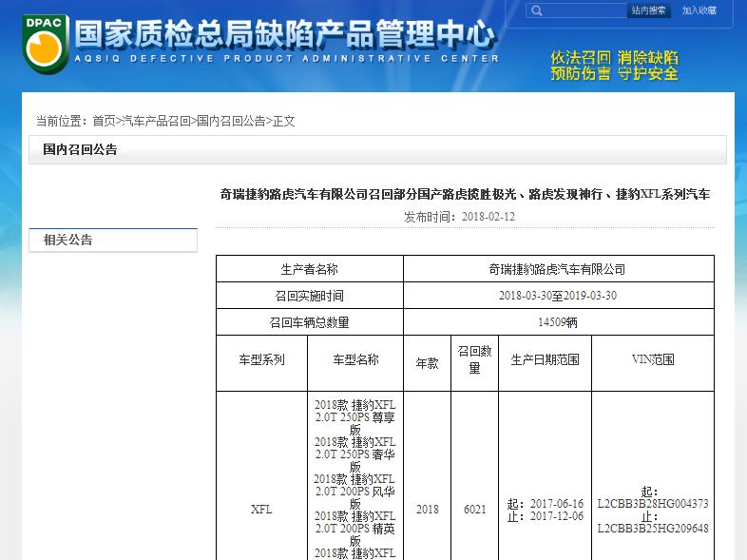Click VIN L2CBB3B28HG004373 text
This screenshot has width=747, height=560.
653,503
